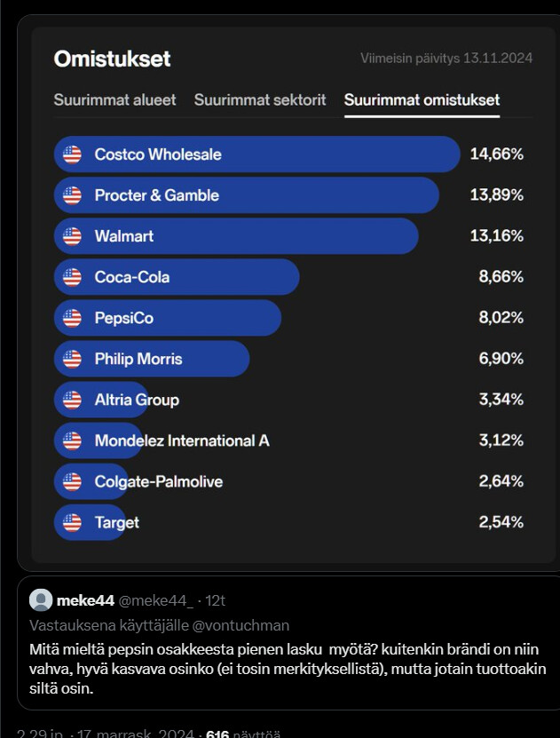
Task: Switch to Suurimmat sektorit tab
Action: click(x=260, y=99)
